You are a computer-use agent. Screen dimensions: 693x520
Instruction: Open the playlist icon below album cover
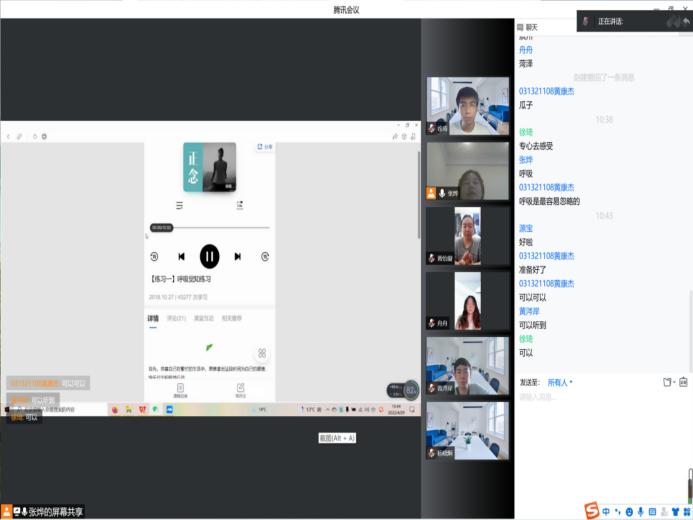click(x=179, y=205)
